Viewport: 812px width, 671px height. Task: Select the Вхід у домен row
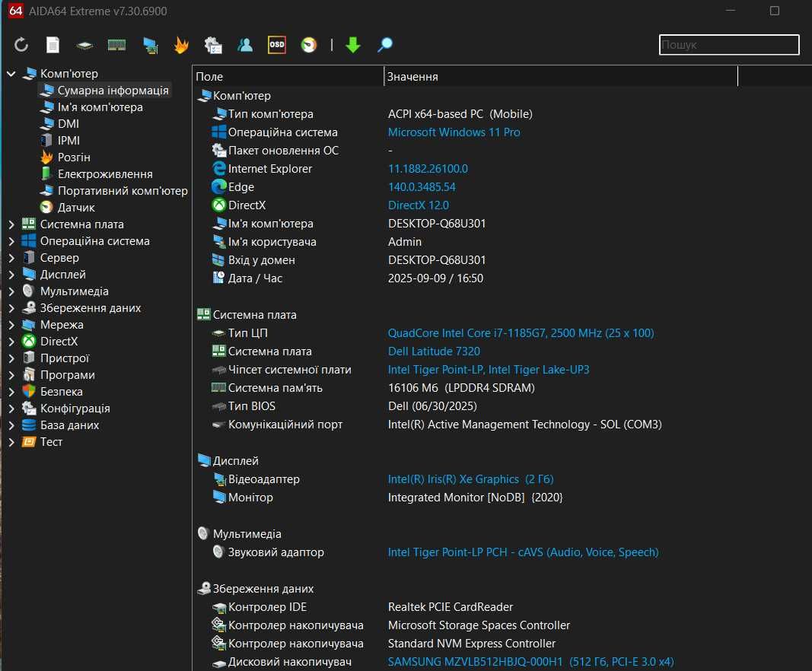click(x=464, y=260)
